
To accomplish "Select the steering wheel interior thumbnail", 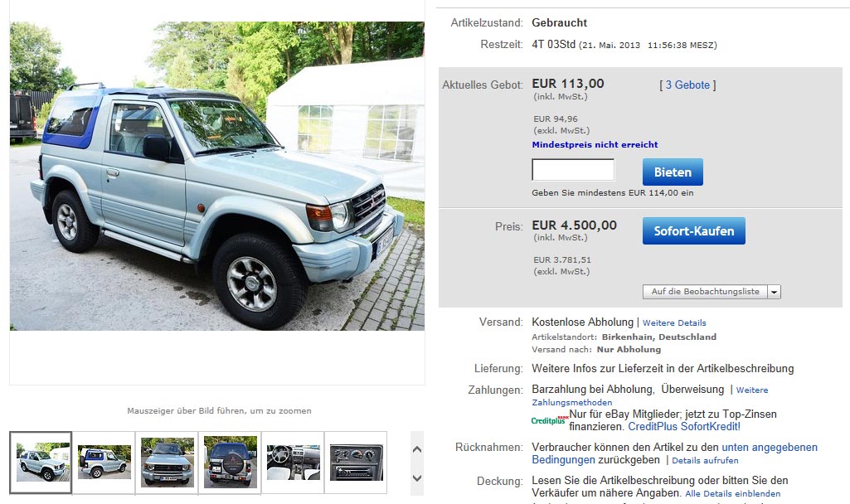I will [293, 463].
